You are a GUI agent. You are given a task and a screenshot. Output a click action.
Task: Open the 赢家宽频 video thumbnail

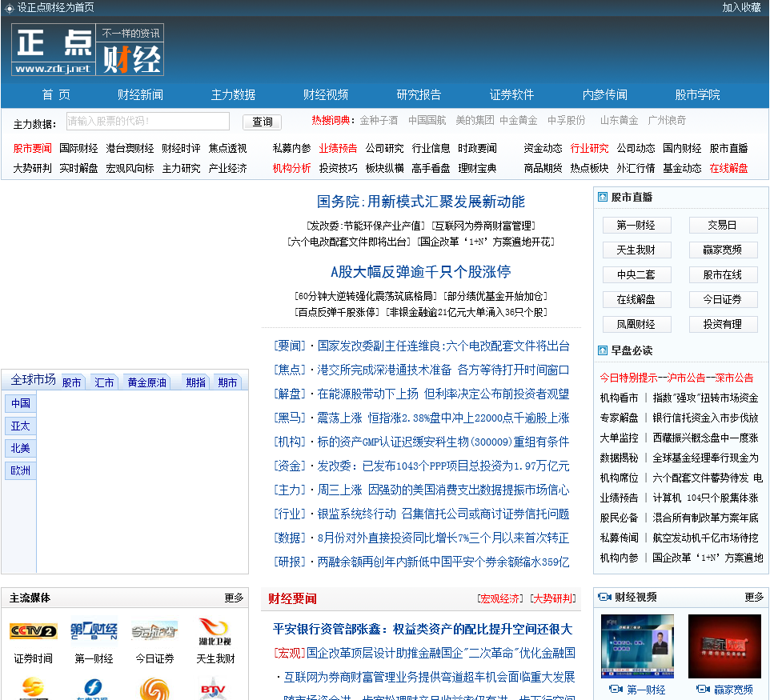coord(724,646)
